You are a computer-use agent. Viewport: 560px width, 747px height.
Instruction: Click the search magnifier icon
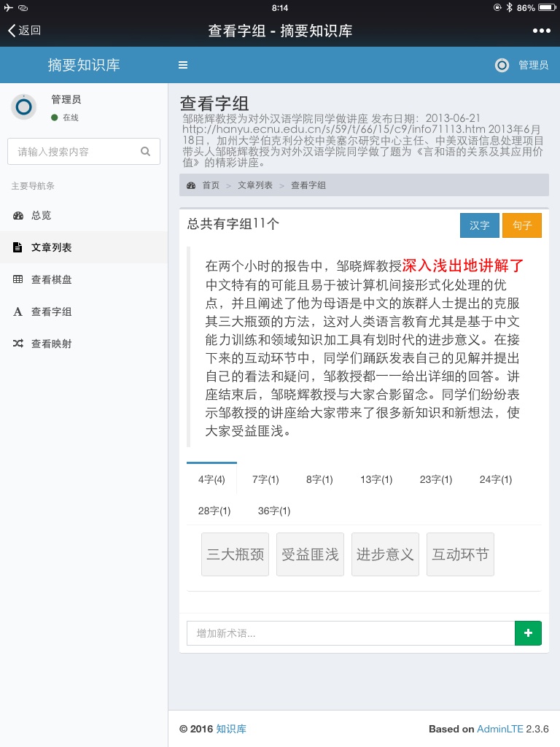click(145, 152)
